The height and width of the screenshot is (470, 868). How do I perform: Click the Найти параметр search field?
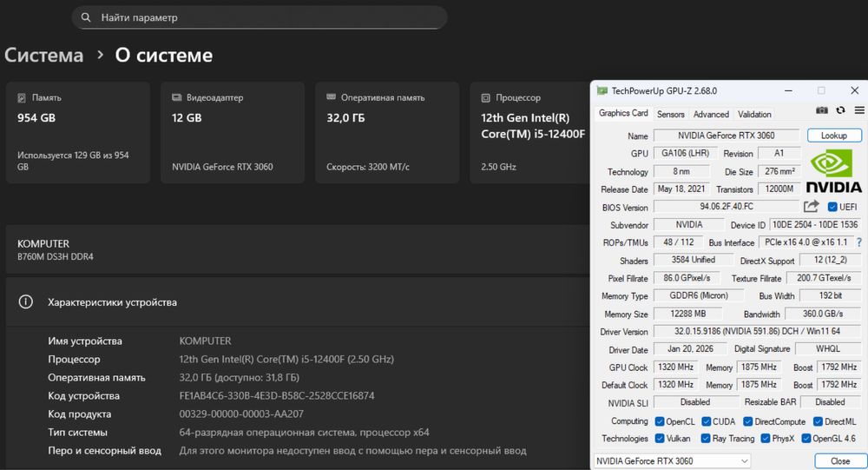[260, 17]
